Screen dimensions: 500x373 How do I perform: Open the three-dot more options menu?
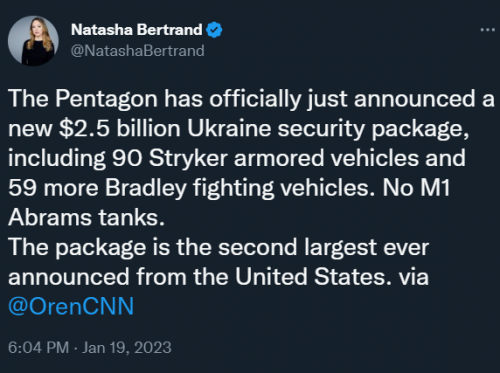pos(487,30)
